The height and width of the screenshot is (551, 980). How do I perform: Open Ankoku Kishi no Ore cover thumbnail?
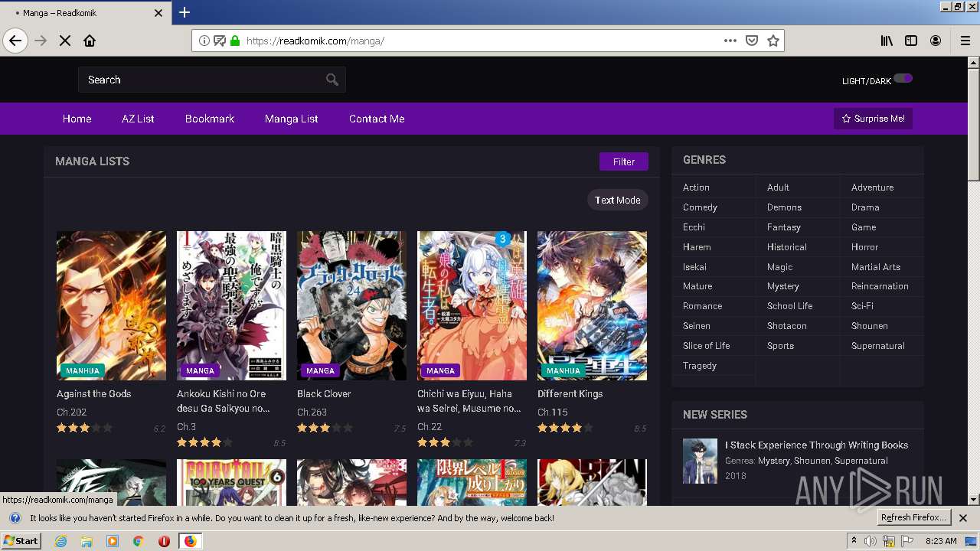click(231, 305)
